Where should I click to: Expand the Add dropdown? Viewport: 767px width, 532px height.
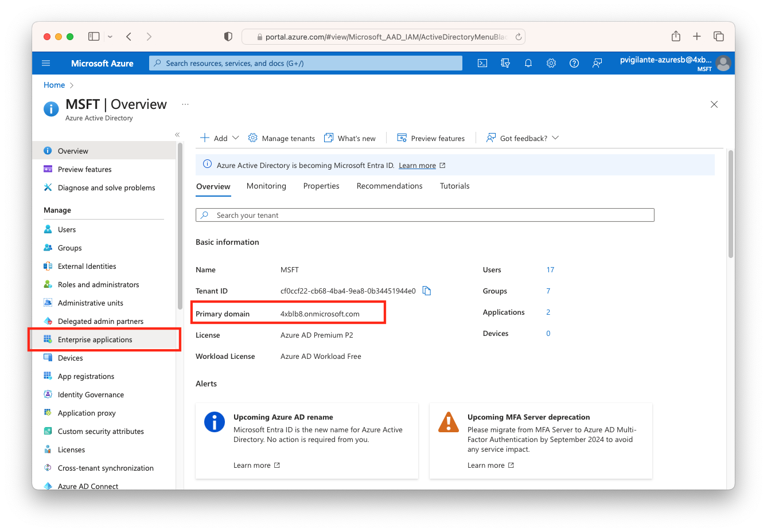click(219, 138)
